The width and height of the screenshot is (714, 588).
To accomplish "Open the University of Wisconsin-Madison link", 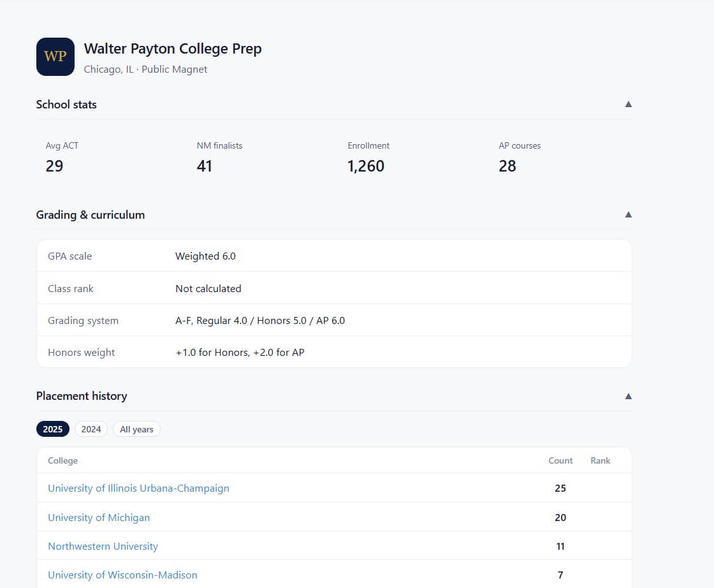I will click(122, 575).
